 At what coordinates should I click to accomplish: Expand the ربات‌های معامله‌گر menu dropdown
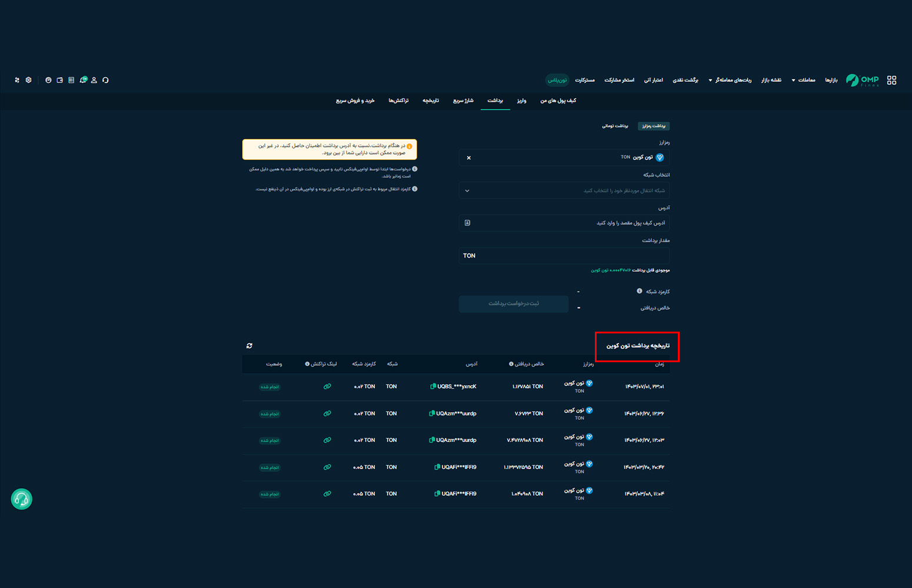tap(730, 80)
